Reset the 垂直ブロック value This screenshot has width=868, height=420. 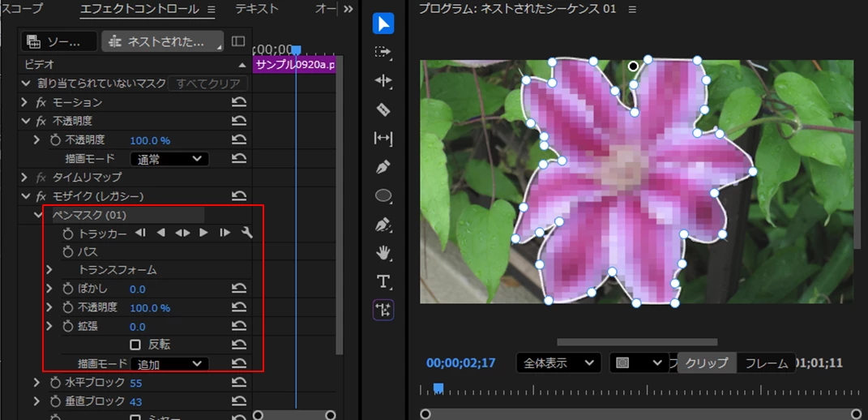[x=238, y=401]
